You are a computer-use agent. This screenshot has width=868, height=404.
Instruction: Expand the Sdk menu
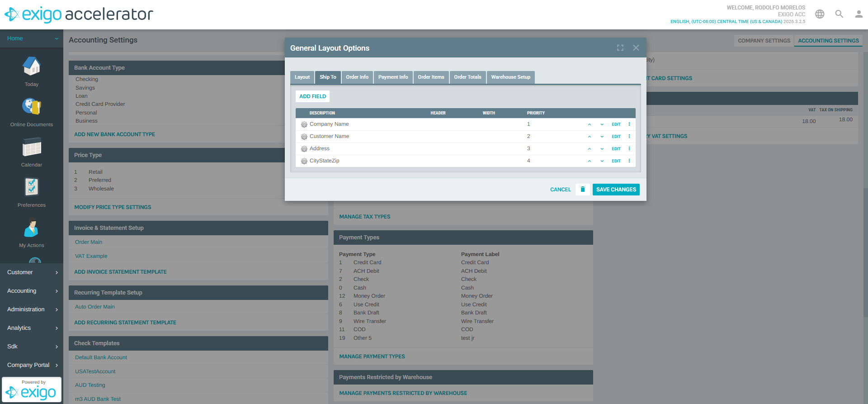[x=32, y=347]
